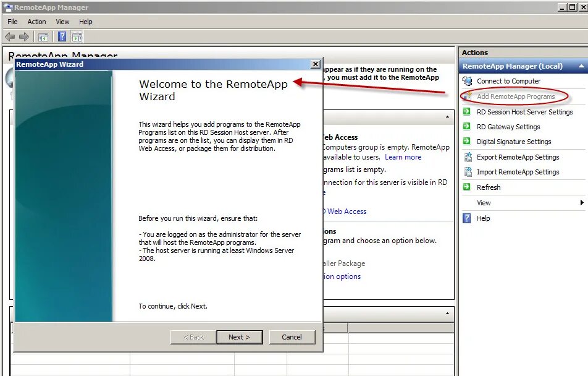The width and height of the screenshot is (588, 376).
Task: Click the Refresh green icon in Actions
Action: click(x=467, y=187)
